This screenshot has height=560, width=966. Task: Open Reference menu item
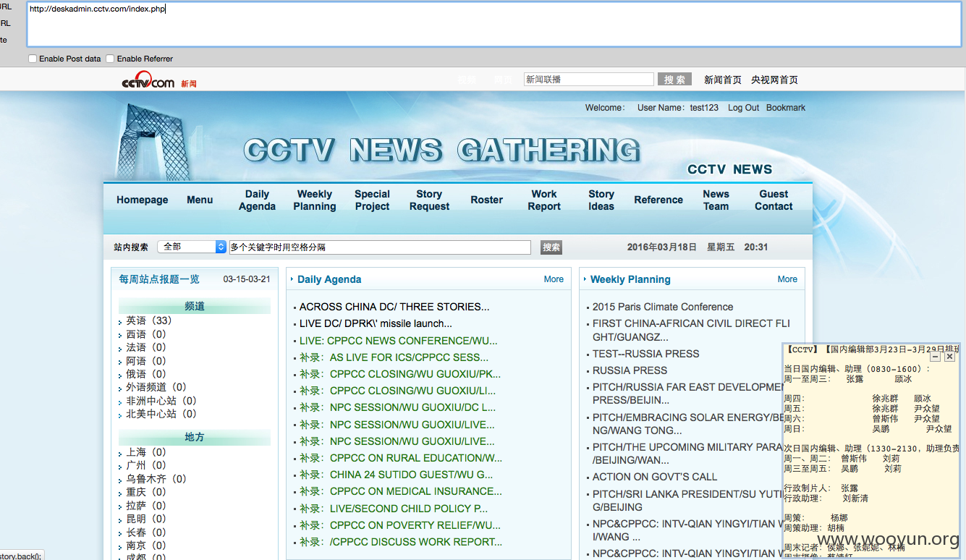click(658, 200)
